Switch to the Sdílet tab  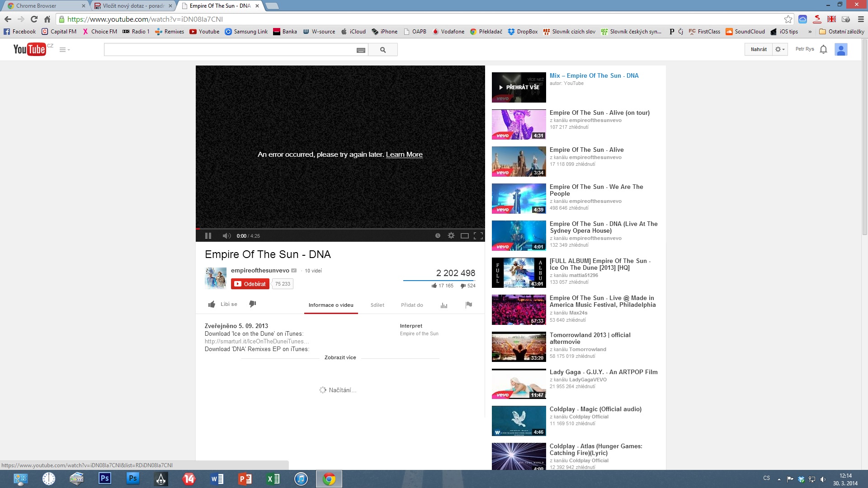point(377,305)
